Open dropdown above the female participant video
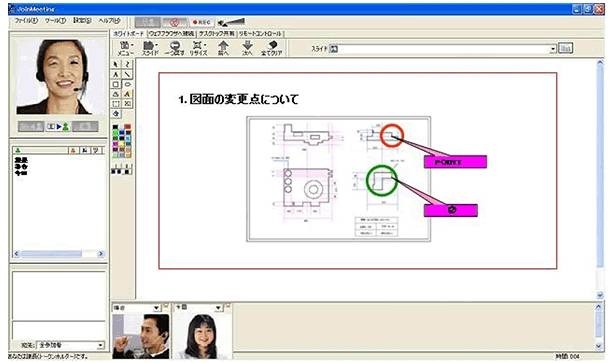This screenshot has width=615, height=363. click(x=218, y=308)
